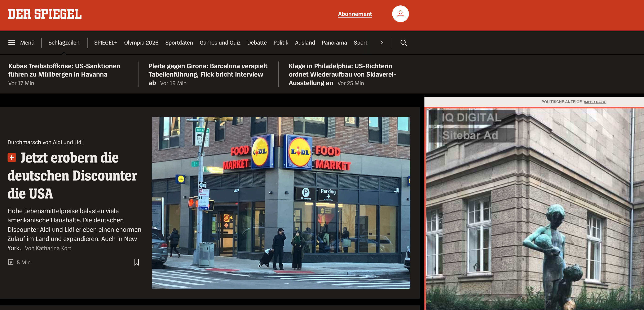Select the Schlagzeilen tab
The image size is (644, 310).
[x=64, y=43]
